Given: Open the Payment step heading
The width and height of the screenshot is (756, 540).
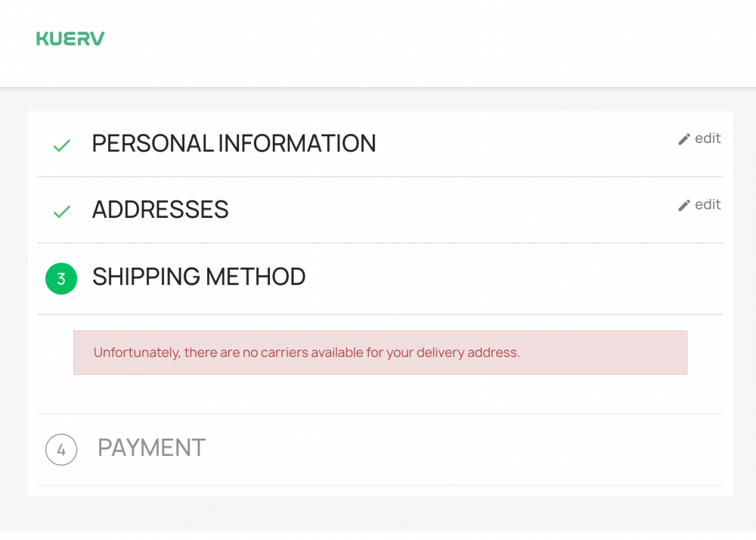Looking at the screenshot, I should click(151, 448).
